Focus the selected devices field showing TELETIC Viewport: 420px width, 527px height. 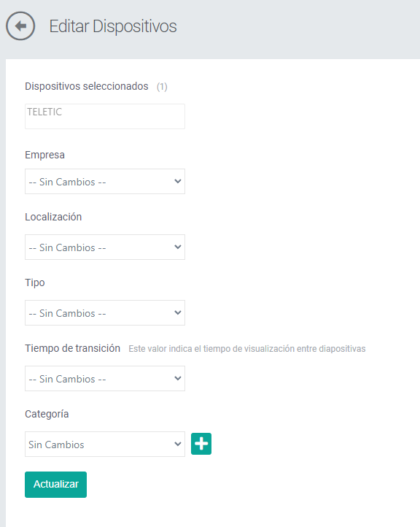[105, 116]
